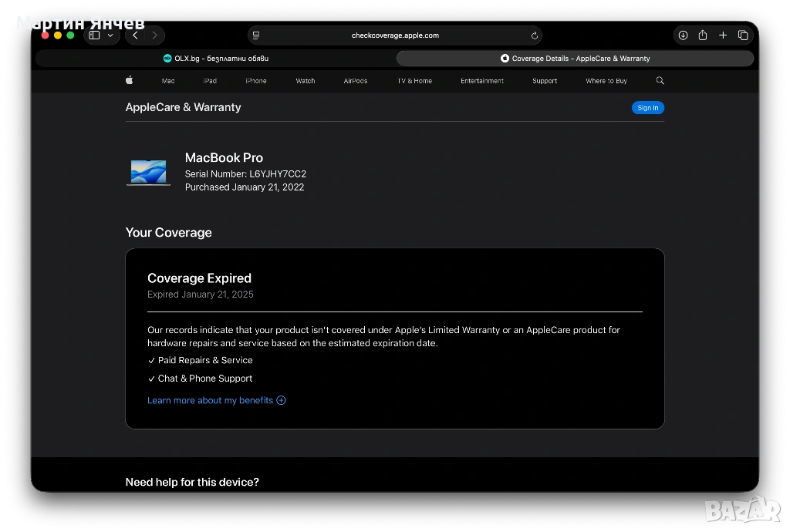Show downloads in Safari toolbar
The height and width of the screenshot is (532, 790).
(683, 35)
